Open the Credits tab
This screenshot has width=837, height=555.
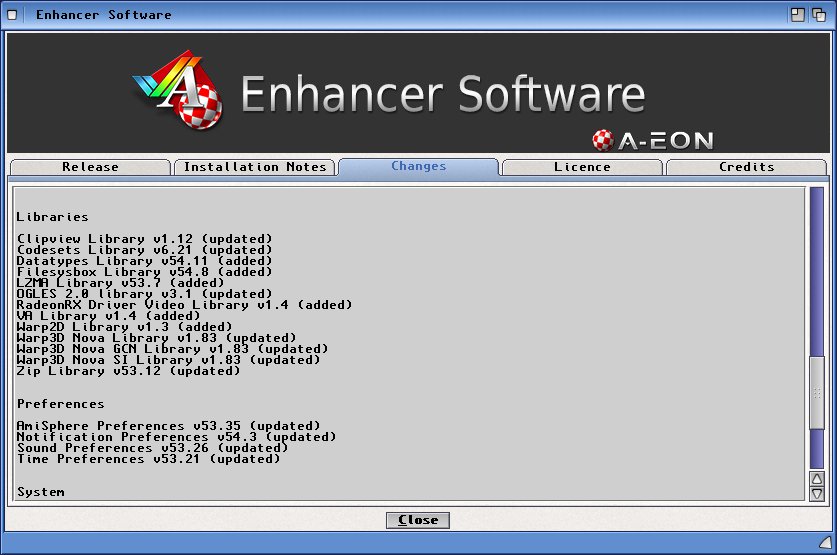746,167
